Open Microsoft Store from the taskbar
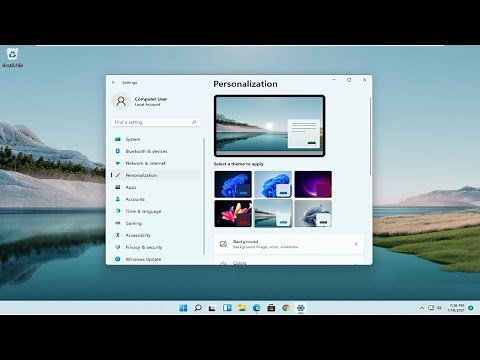480x360 pixels. click(x=271, y=308)
